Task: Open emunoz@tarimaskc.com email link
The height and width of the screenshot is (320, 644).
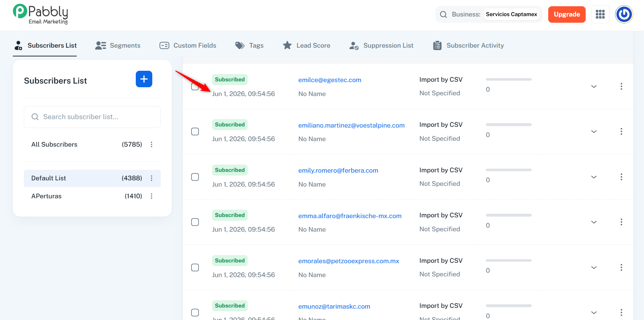Action: tap(334, 306)
